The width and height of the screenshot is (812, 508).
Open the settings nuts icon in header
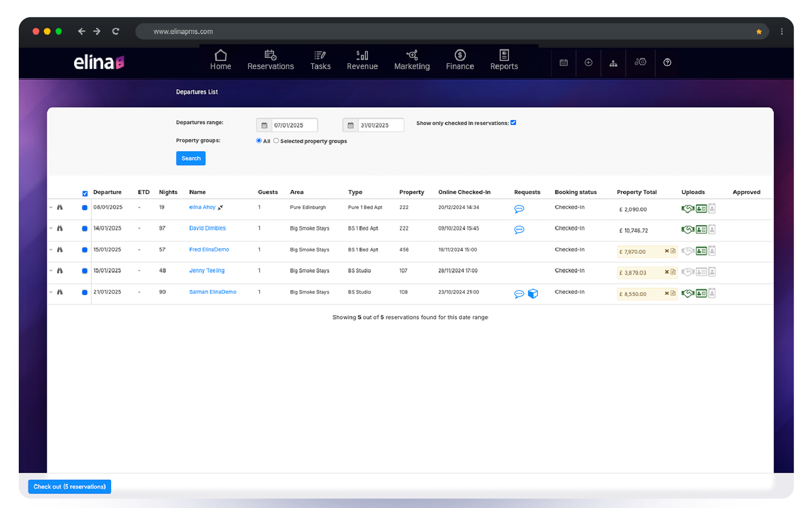click(x=640, y=62)
